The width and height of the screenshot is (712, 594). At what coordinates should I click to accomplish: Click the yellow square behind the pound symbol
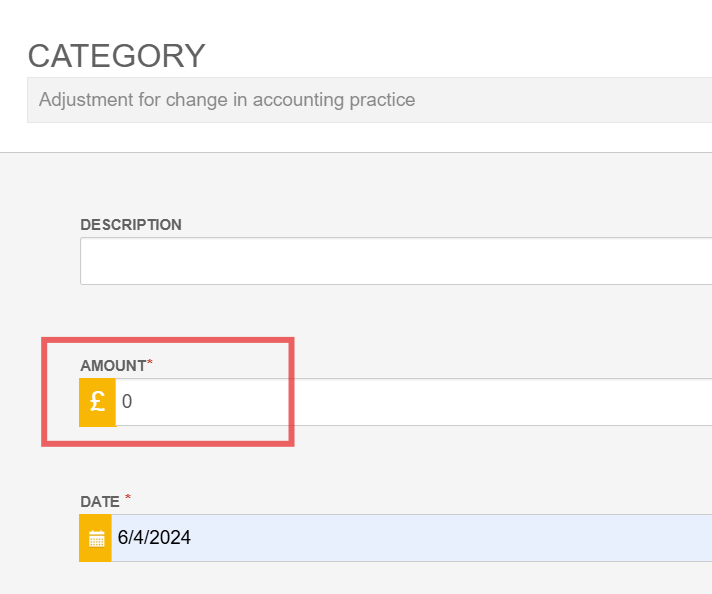(97, 402)
